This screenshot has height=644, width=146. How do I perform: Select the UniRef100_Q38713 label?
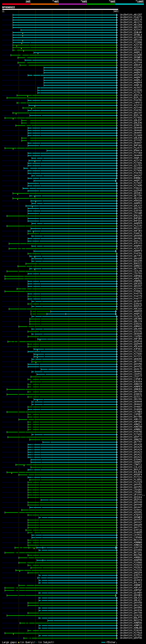point(131,575)
